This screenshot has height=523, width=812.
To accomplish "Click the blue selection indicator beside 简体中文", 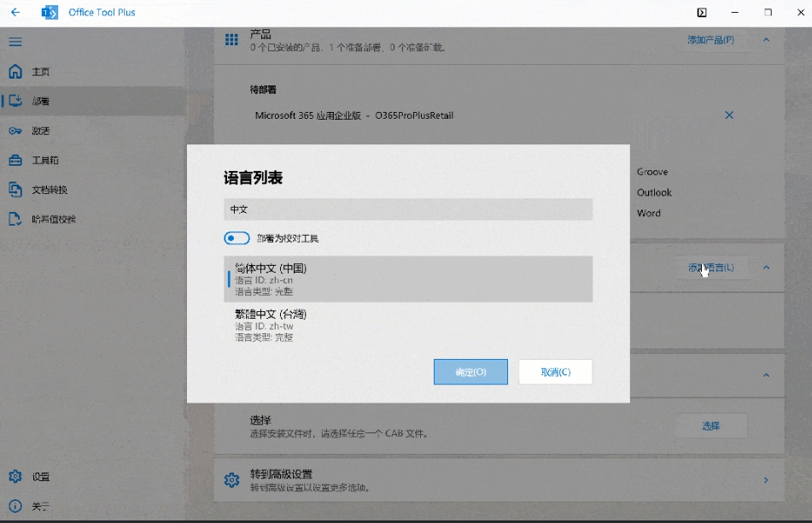I will 227,279.
